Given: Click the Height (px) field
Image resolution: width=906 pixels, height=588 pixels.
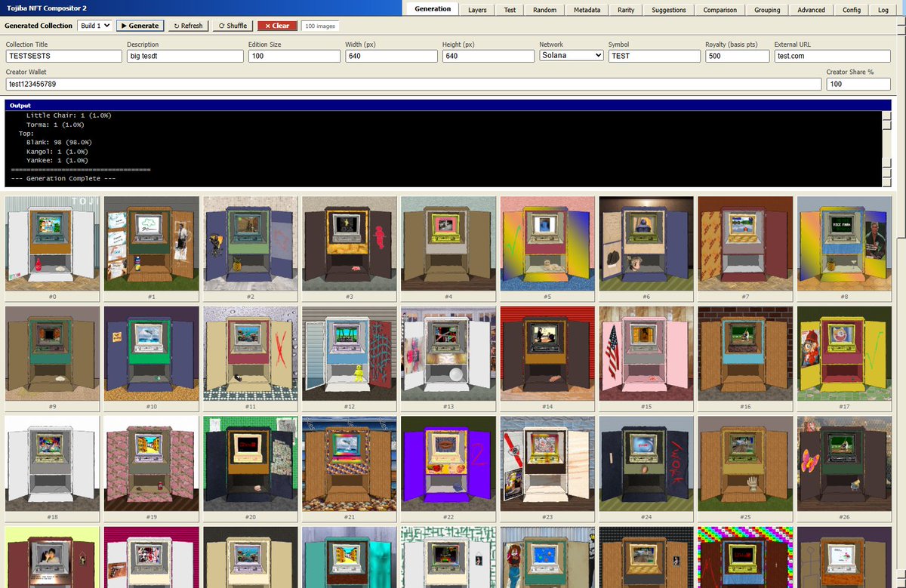Looking at the screenshot, I should pos(488,56).
